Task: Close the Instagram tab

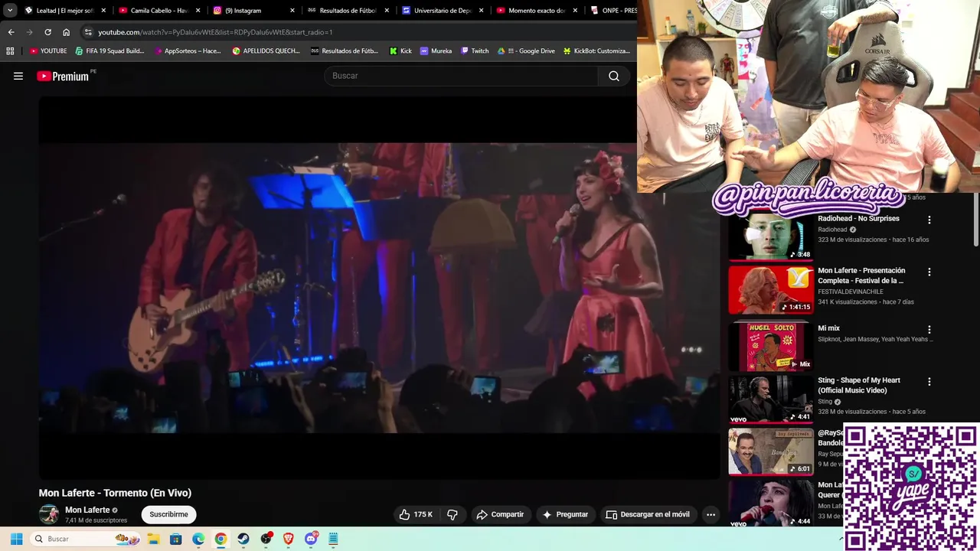Action: (292, 11)
